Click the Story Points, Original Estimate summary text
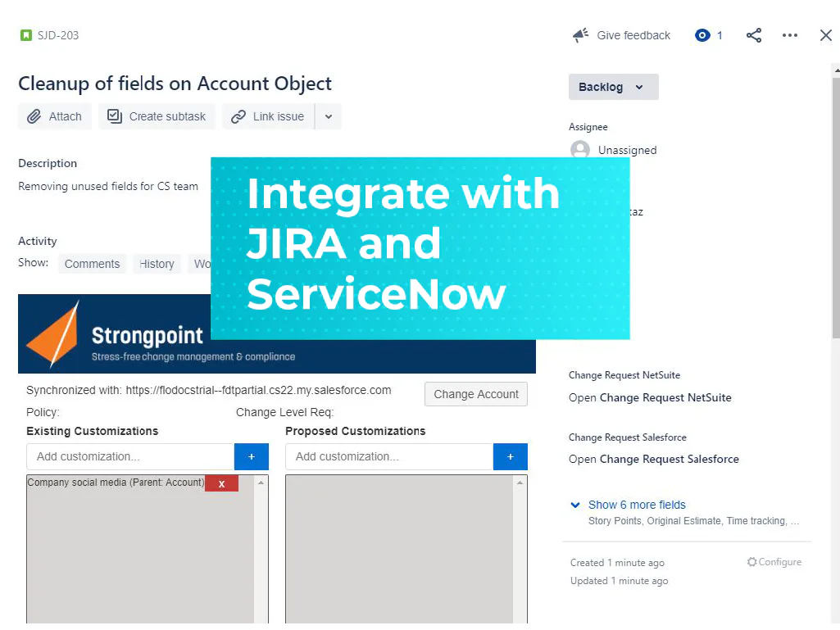The image size is (840, 630). pyautogui.click(x=694, y=521)
